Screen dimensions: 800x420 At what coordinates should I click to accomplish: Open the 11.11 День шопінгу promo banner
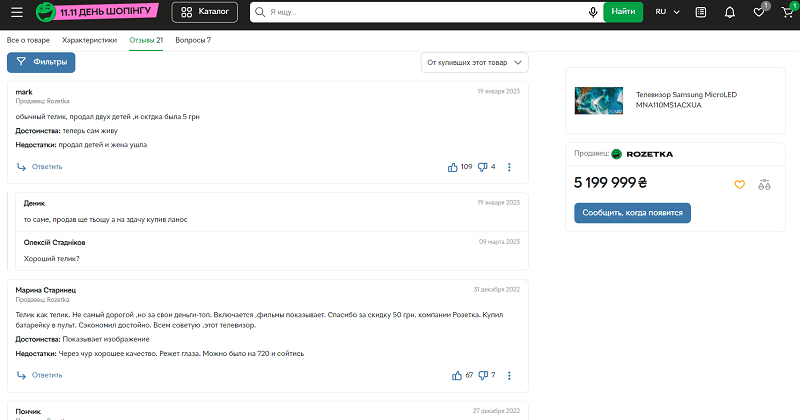point(106,11)
